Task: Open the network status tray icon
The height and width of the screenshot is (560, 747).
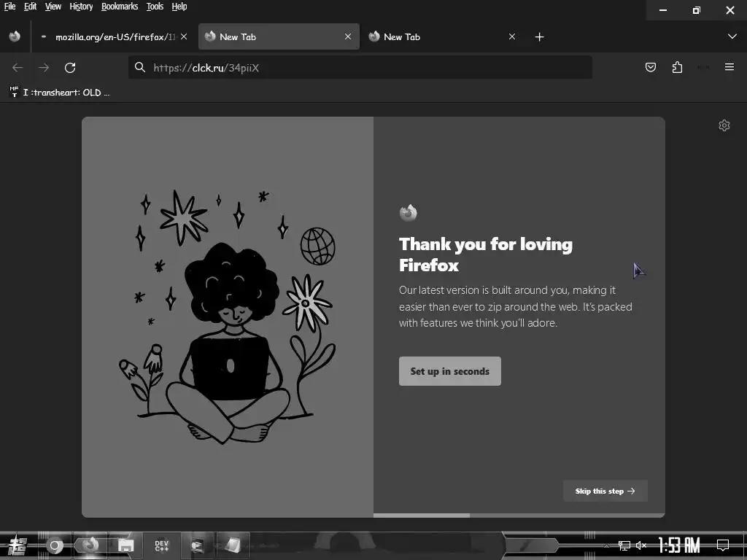Action: tap(624, 545)
